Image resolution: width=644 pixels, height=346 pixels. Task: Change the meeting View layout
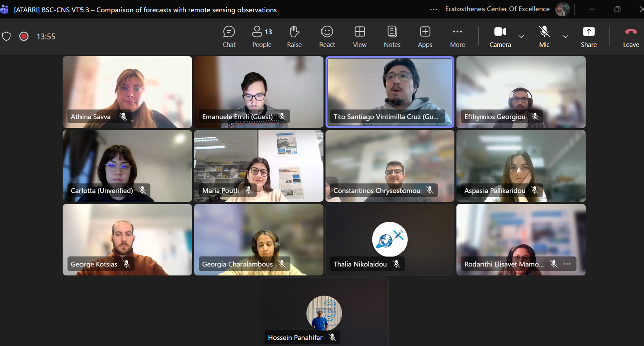(360, 37)
